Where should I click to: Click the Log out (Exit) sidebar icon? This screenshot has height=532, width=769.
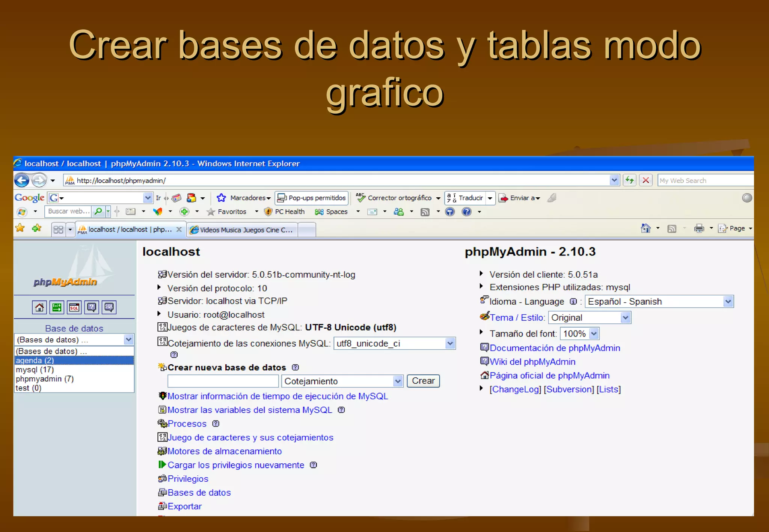57,308
